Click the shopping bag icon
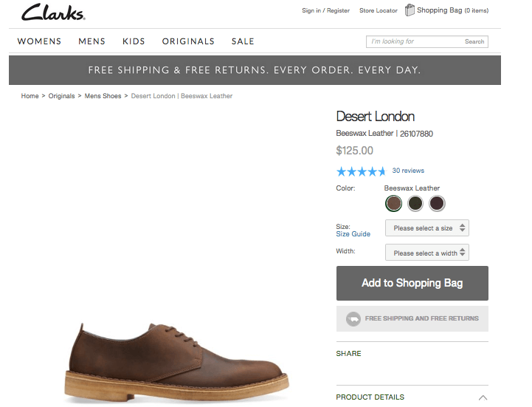This screenshot has width=532, height=407. [410, 10]
